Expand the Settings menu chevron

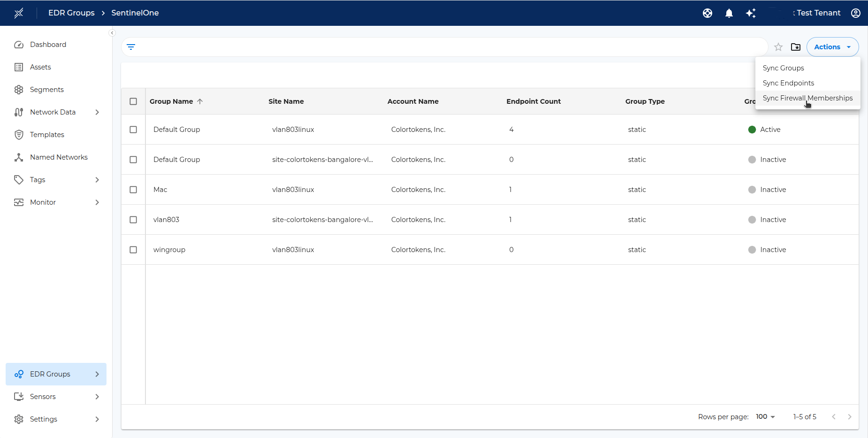[97, 419]
